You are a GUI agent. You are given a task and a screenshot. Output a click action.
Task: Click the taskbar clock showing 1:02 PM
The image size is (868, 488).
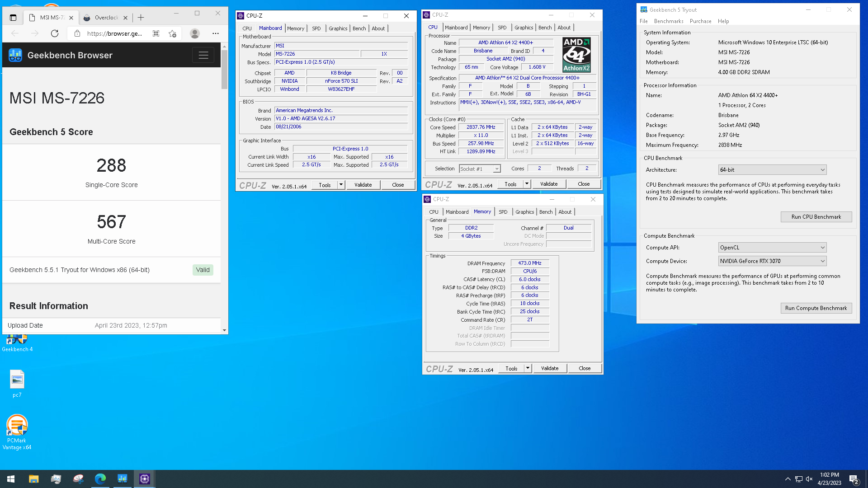click(x=829, y=479)
